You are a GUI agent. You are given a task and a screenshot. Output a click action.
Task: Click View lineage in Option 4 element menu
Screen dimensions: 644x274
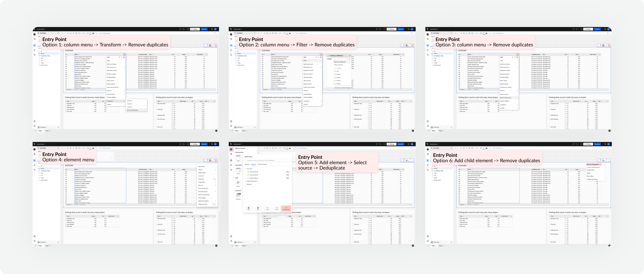[207, 198]
